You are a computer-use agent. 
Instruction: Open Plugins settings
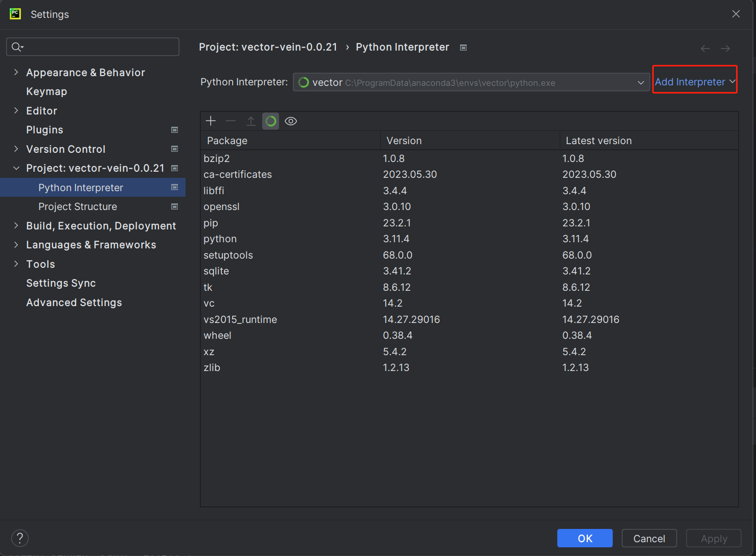44,130
